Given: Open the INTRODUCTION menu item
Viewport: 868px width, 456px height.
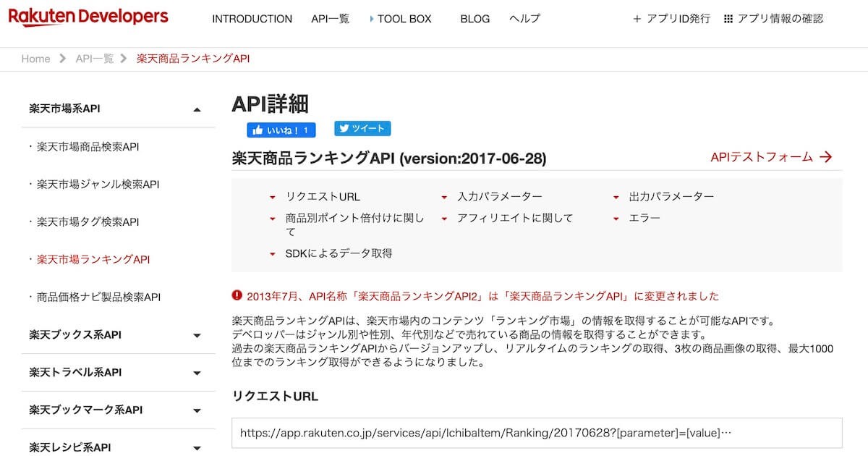Looking at the screenshot, I should click(252, 19).
